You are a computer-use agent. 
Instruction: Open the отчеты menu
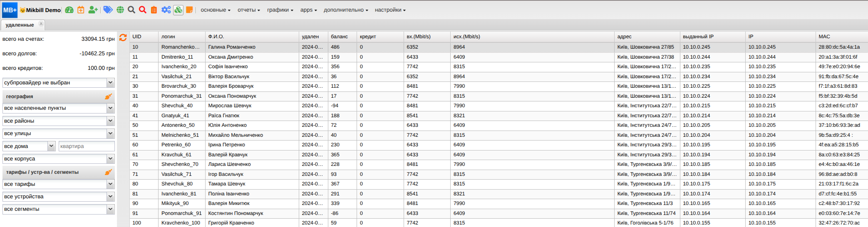pyautogui.click(x=249, y=10)
